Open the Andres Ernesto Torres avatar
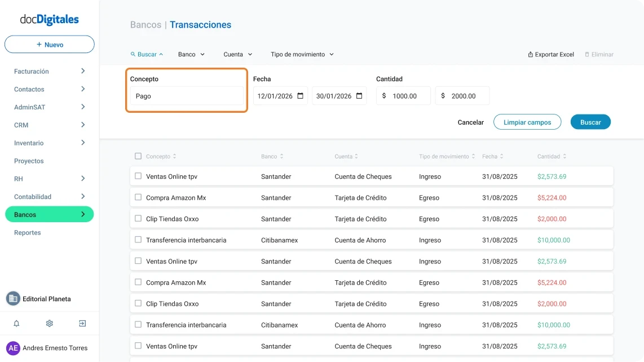 click(x=13, y=348)
